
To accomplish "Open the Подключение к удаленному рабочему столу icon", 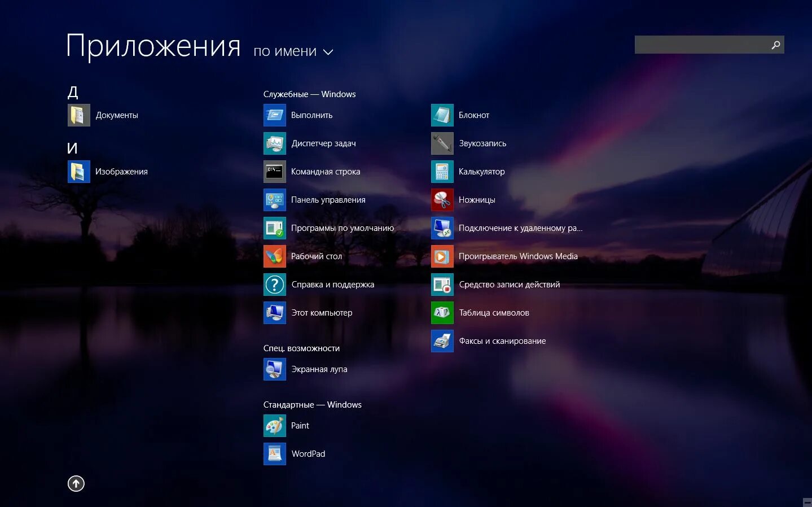I will point(442,228).
